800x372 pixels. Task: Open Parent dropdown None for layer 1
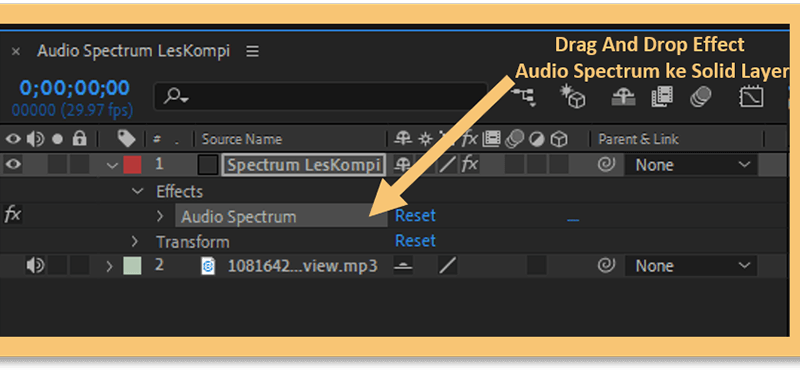click(691, 165)
